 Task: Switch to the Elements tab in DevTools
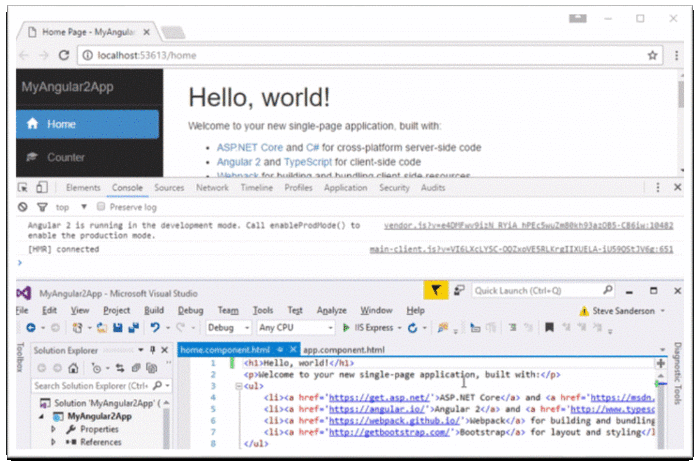point(83,188)
